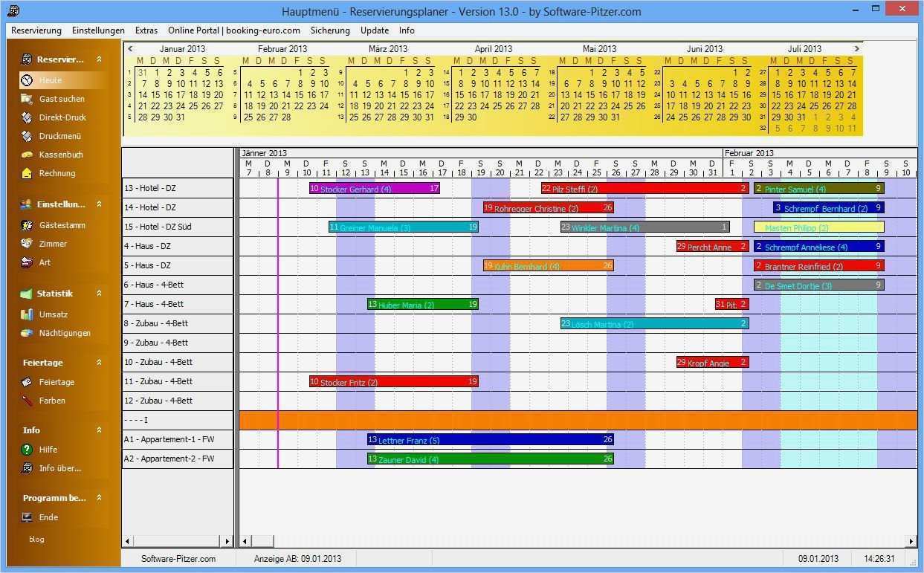This screenshot has width=924, height=573.
Task: Open the Extras menu
Action: 146,30
